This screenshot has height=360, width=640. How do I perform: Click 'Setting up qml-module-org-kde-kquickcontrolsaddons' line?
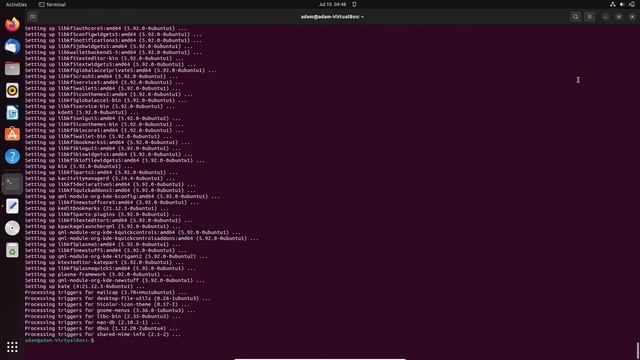pyautogui.click(x=142, y=238)
